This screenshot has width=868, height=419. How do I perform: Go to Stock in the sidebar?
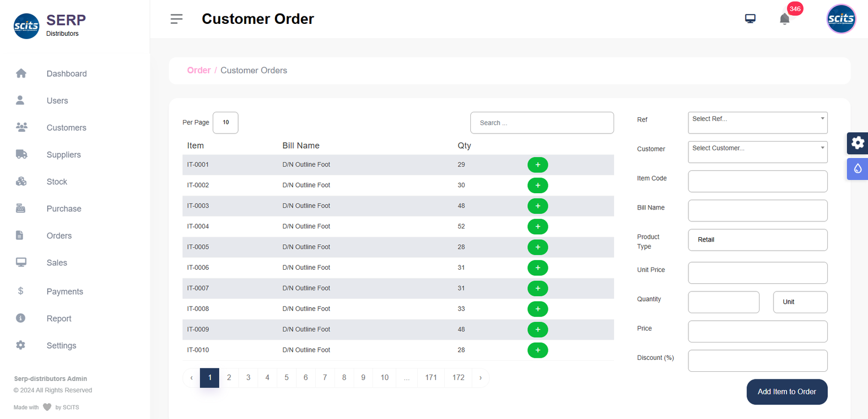(57, 182)
